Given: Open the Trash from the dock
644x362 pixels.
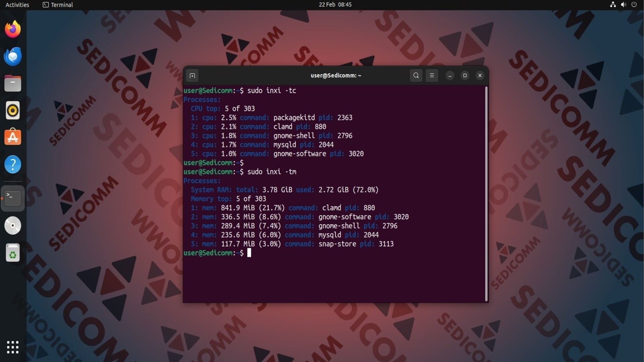Looking at the screenshot, I should [x=13, y=253].
